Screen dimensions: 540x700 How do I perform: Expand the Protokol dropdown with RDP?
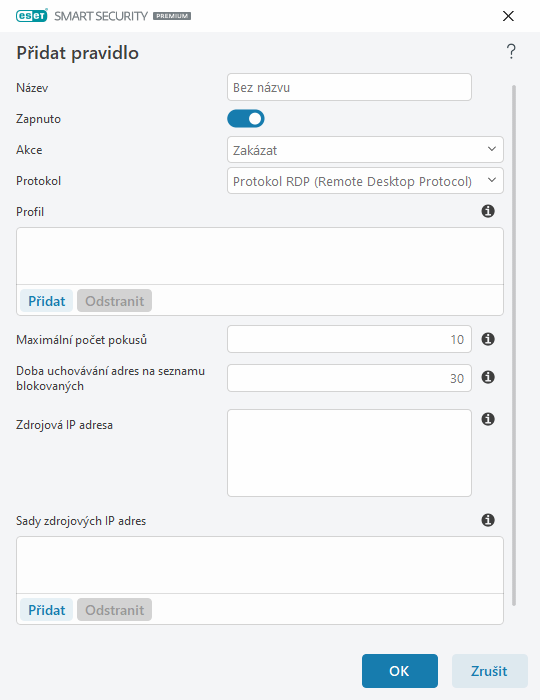point(365,181)
